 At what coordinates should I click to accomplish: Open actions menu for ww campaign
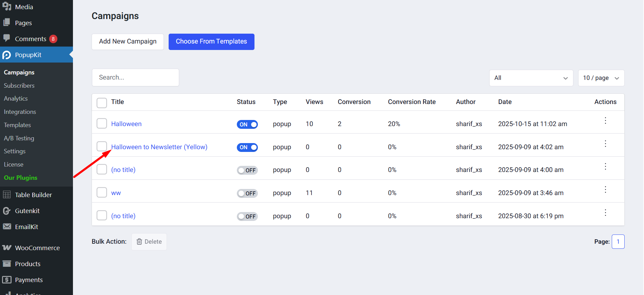[605, 190]
